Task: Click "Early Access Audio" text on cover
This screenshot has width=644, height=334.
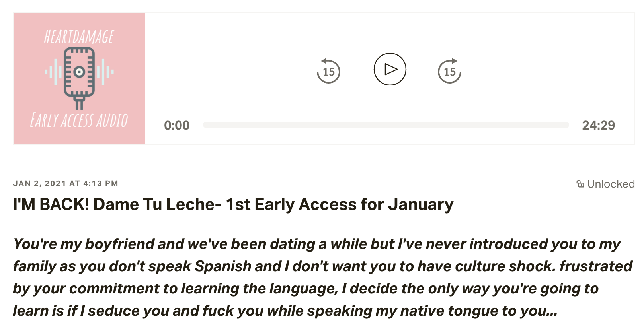Action: pyautogui.click(x=79, y=120)
